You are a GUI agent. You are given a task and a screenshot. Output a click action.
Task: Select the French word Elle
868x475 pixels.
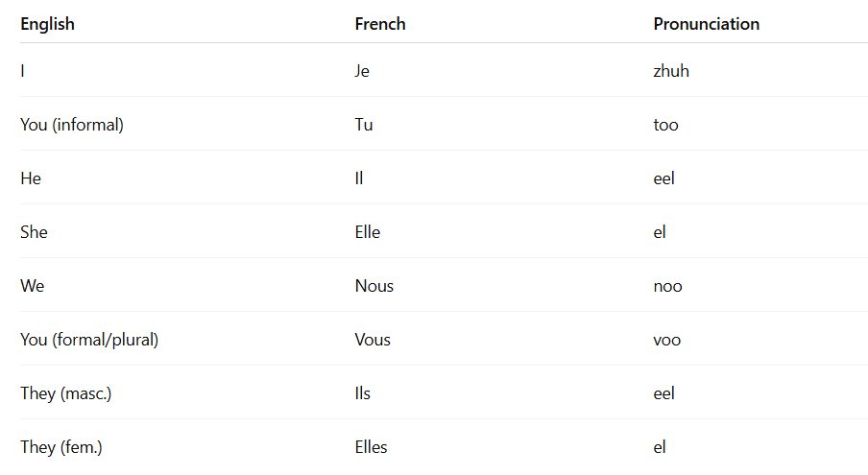pos(368,232)
